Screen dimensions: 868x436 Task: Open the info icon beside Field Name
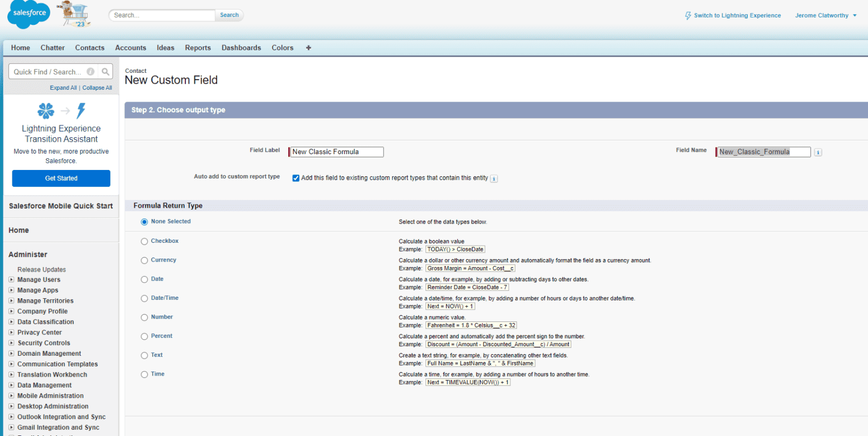[x=818, y=152]
